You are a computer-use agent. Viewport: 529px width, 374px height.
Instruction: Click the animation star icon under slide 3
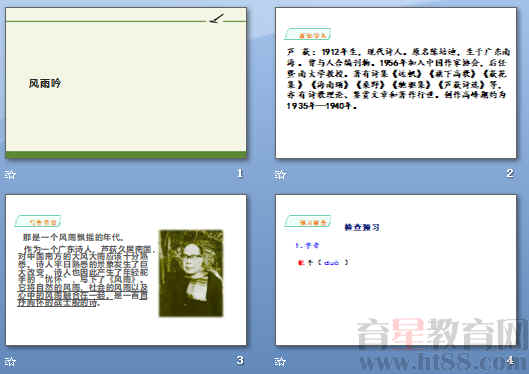[10, 362]
